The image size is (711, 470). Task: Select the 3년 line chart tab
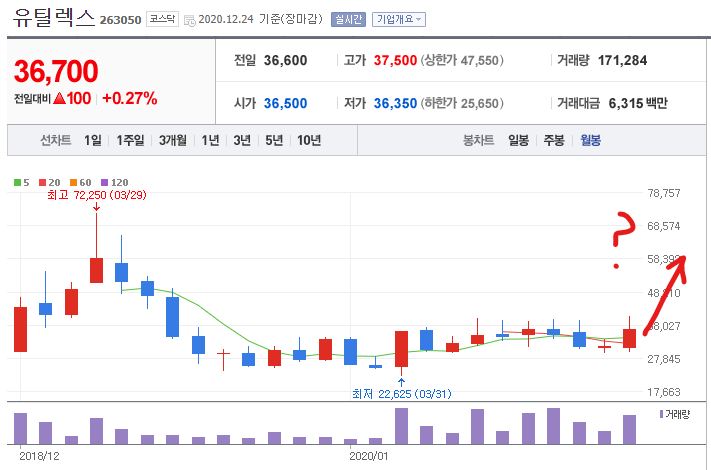pyautogui.click(x=242, y=141)
